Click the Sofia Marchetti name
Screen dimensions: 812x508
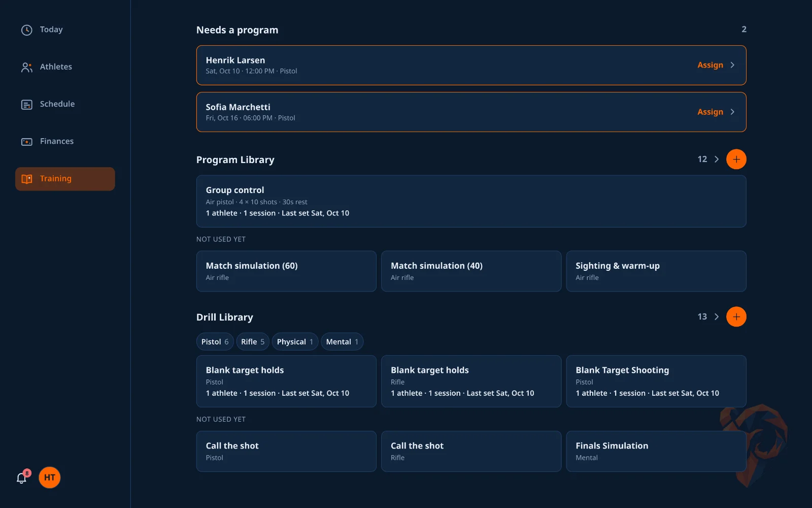[x=238, y=107]
